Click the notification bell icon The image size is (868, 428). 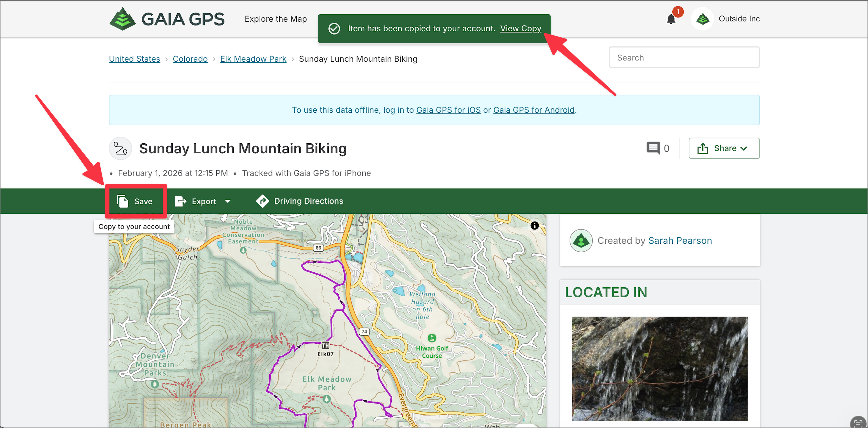tap(671, 19)
